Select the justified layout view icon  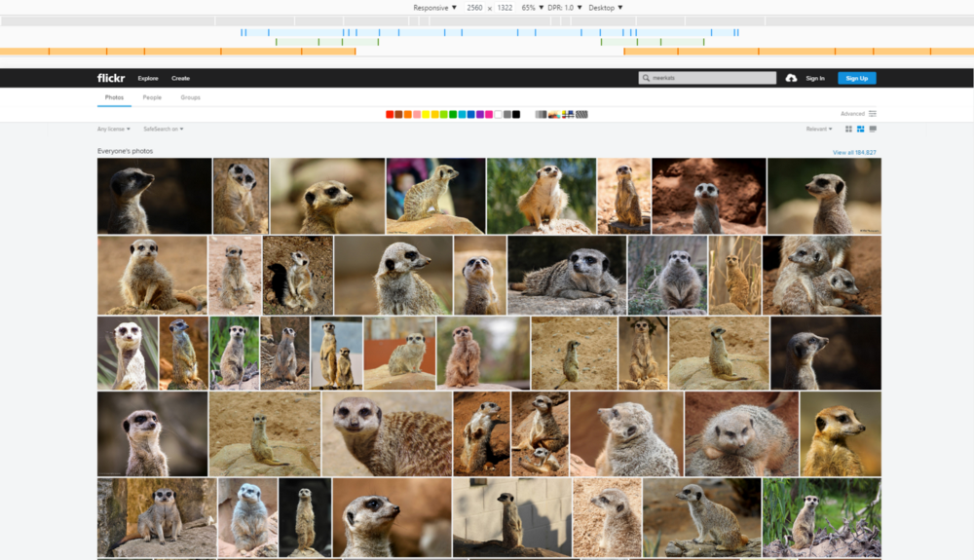coord(861,129)
